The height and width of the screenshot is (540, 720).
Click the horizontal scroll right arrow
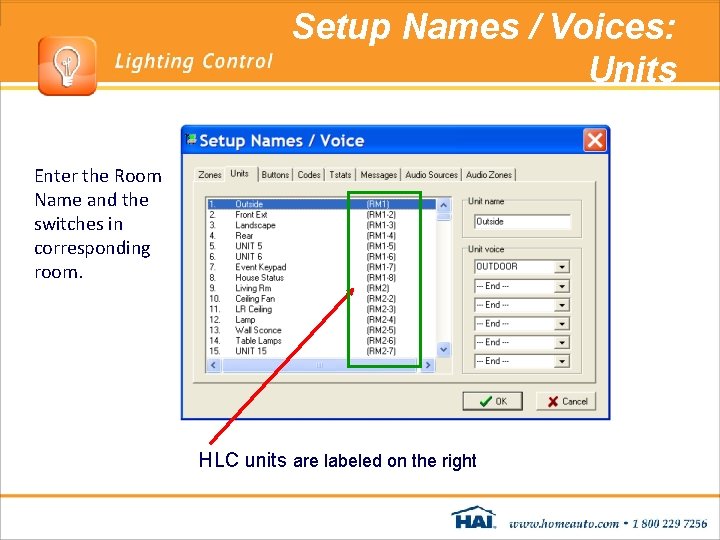(428, 365)
